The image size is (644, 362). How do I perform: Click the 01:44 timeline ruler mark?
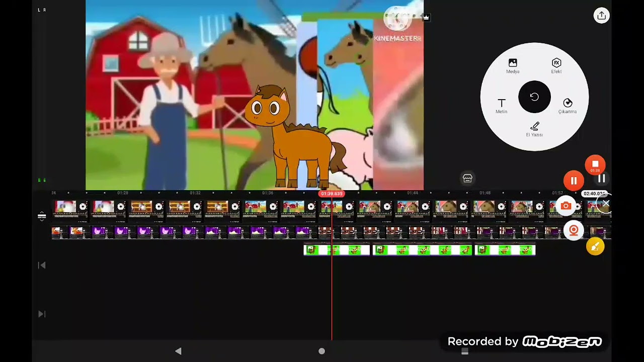click(412, 193)
